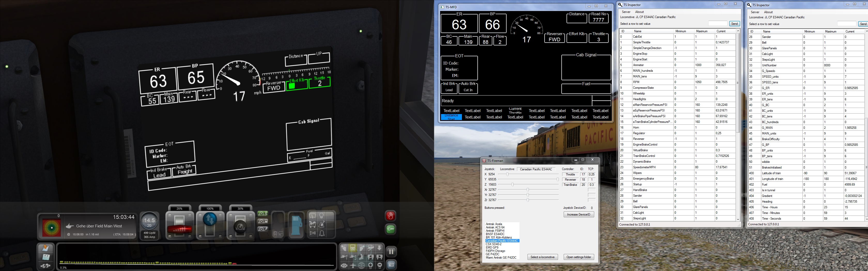Screen dimensions: 868x271
Task: Toggle the bottom camera toggle in HUD
Action: pos(262,229)
